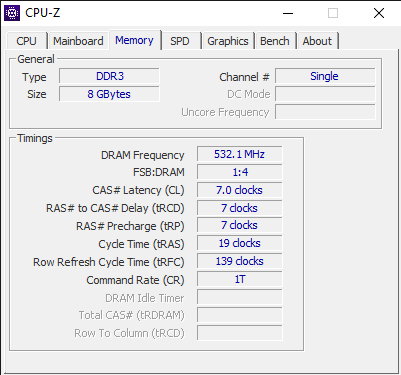Click the Cycle Time (tRAS) label
Viewport: 401px width, 375px height.
(141, 244)
